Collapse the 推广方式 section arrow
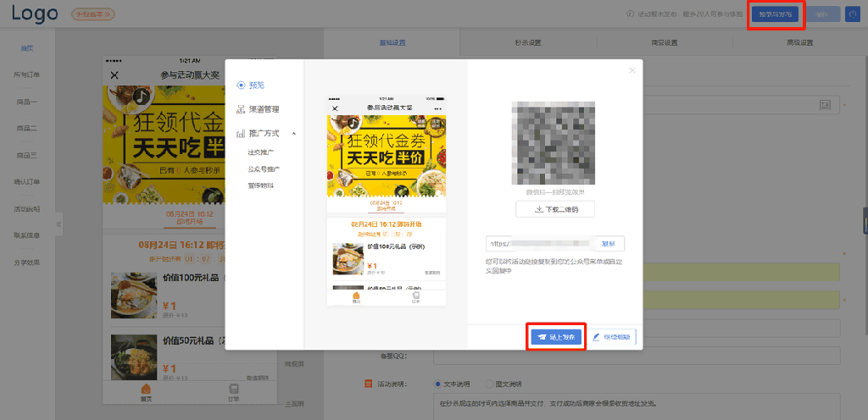Viewport: 868px width, 420px height. pyautogui.click(x=294, y=133)
